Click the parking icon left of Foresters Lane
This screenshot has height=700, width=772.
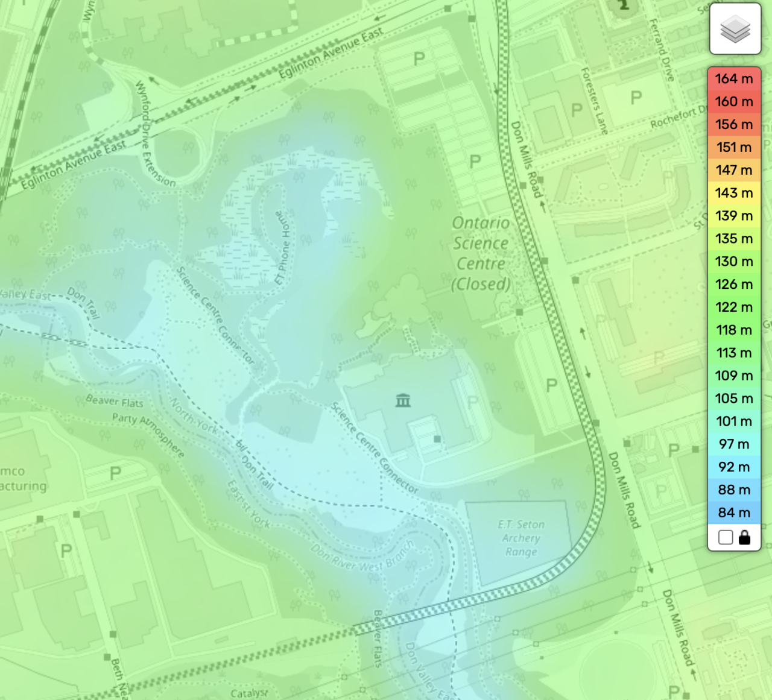click(577, 110)
